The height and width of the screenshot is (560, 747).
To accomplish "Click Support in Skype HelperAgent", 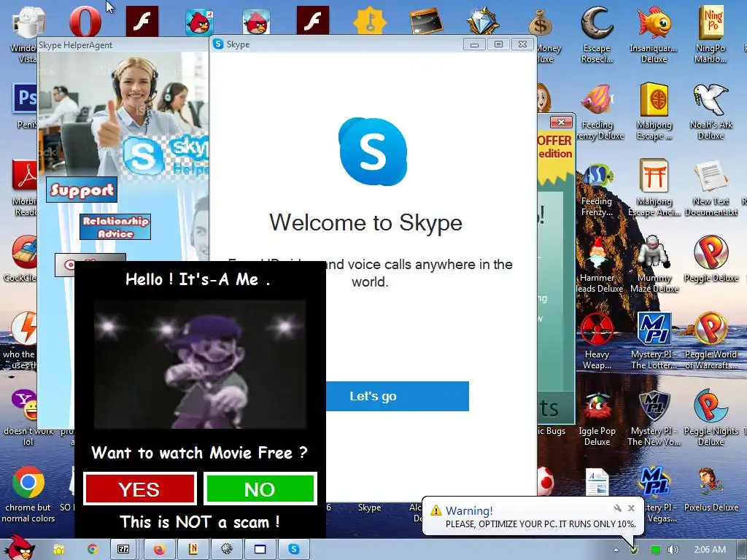I will click(x=82, y=190).
